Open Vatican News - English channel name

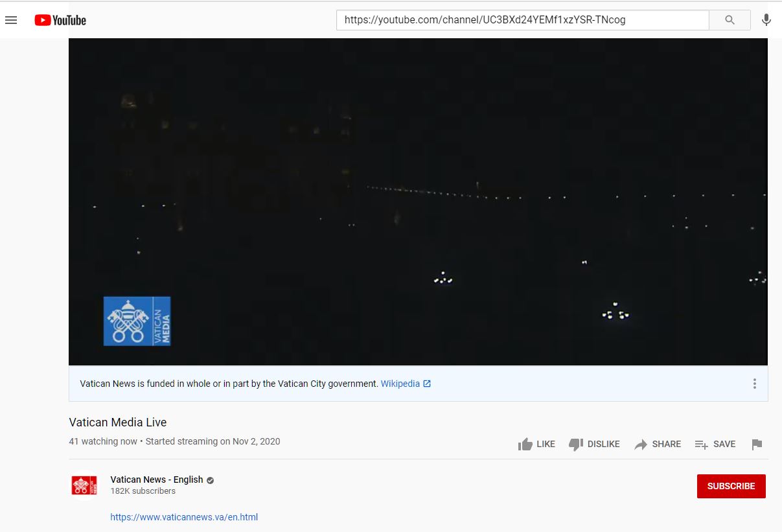157,480
